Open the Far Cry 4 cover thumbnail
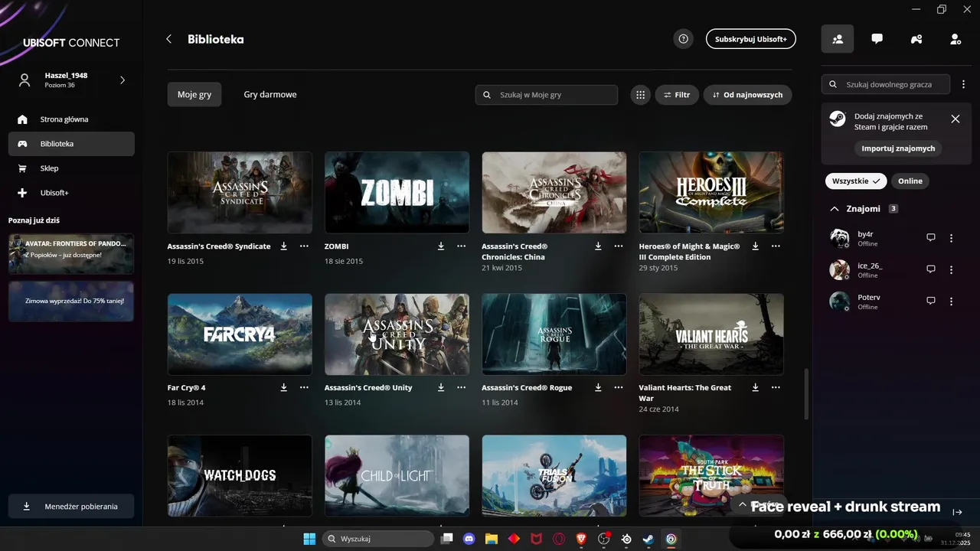Image resolution: width=980 pixels, height=551 pixels. [x=240, y=334]
